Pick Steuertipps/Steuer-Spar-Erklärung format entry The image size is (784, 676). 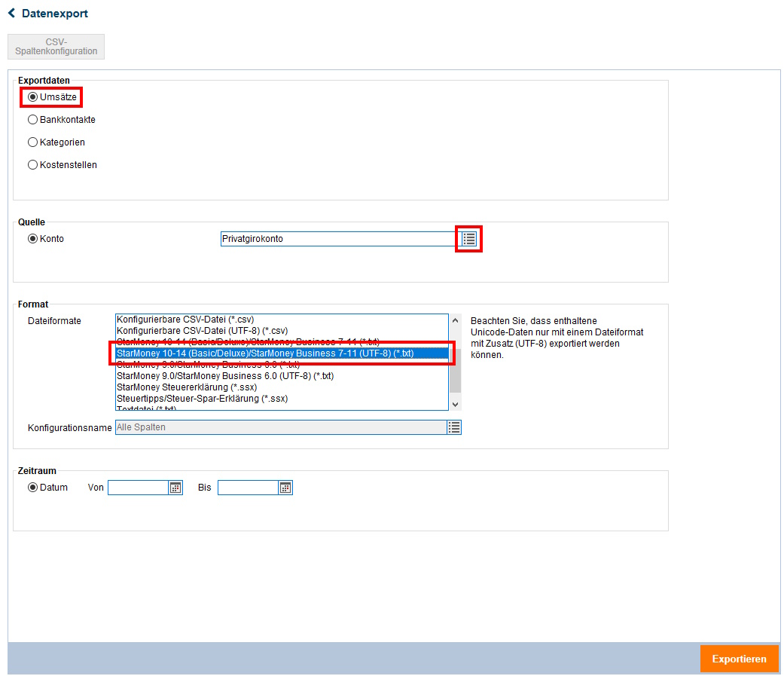(202, 399)
